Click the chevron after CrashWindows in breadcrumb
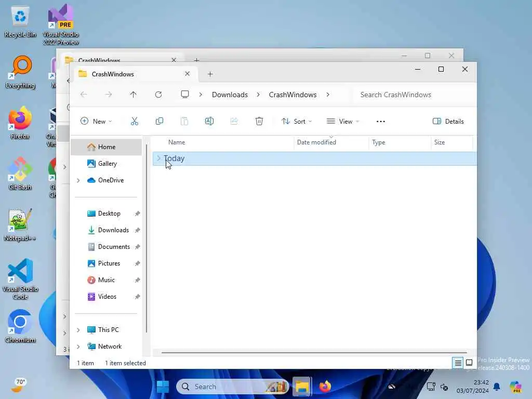 pos(328,95)
